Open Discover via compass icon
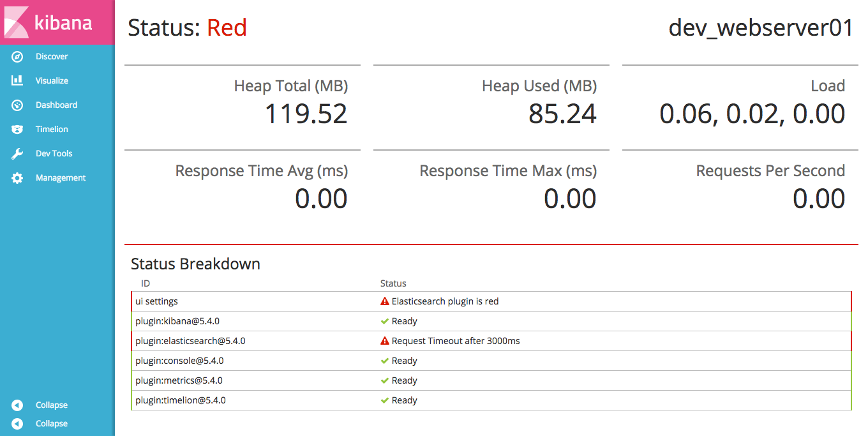Screen dimensions: 868x436 tap(17, 57)
